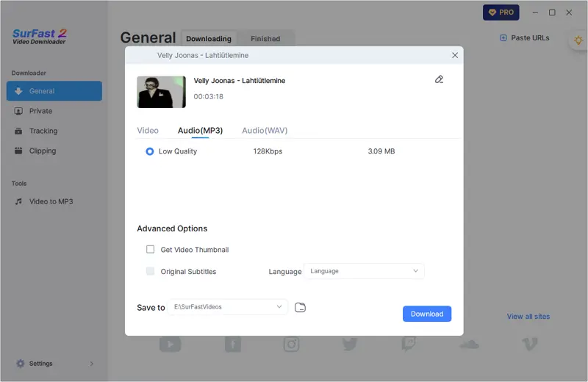Toggle the Original Subtitles checkbox
This screenshot has width=588, height=382.
(x=151, y=271)
